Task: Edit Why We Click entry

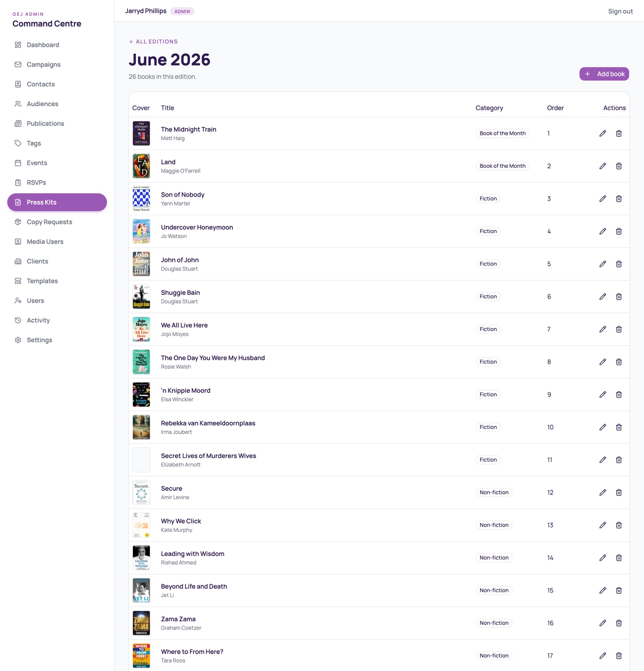Action: click(602, 525)
